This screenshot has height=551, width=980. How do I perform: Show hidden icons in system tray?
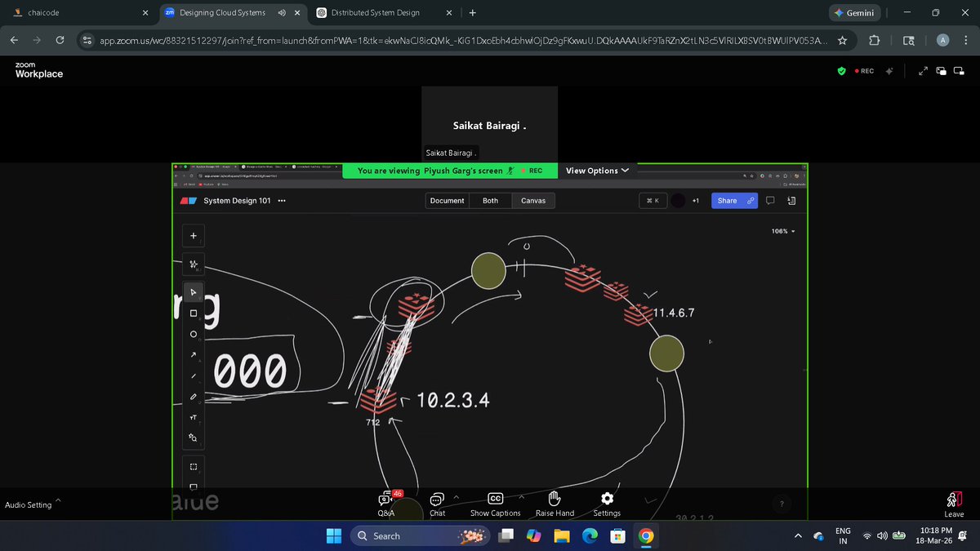click(798, 535)
